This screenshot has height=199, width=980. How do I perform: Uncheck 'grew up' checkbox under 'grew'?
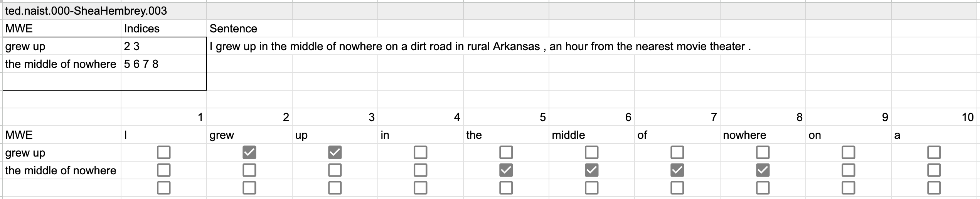tap(249, 152)
